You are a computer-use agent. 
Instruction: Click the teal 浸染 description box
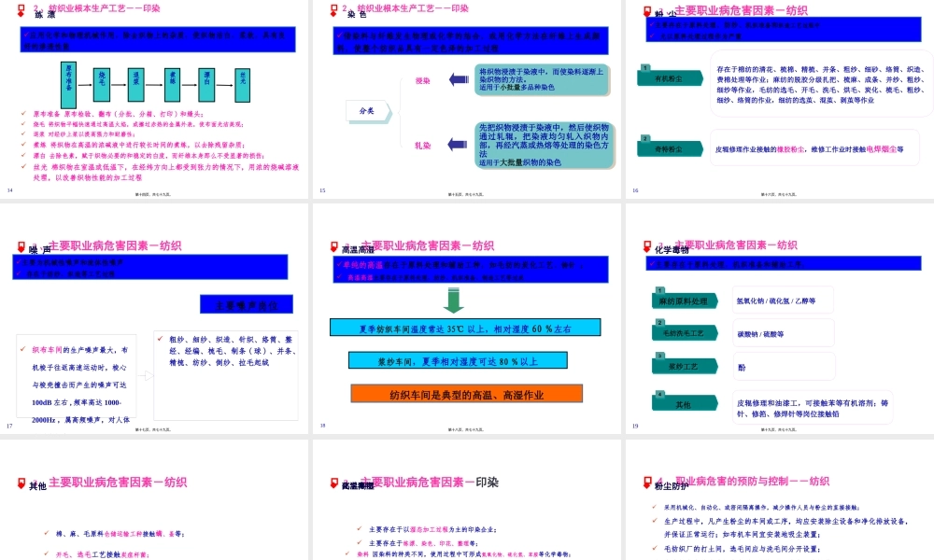pos(543,79)
